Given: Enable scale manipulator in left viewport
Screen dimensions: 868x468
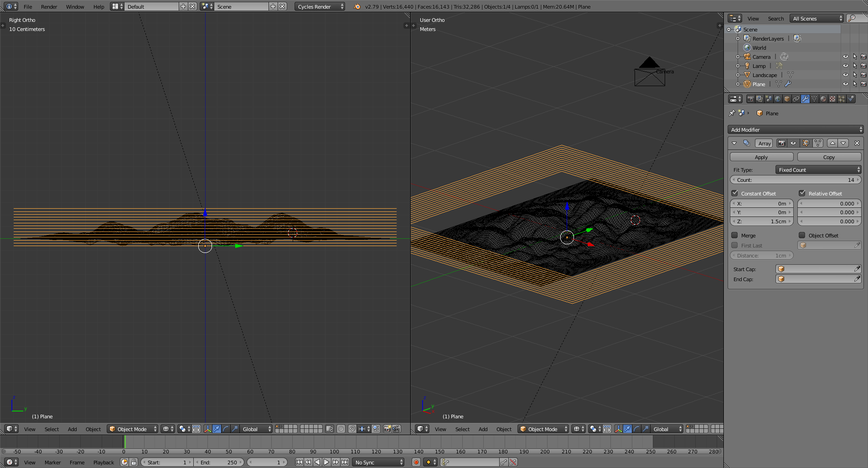Looking at the screenshot, I should [x=235, y=429].
